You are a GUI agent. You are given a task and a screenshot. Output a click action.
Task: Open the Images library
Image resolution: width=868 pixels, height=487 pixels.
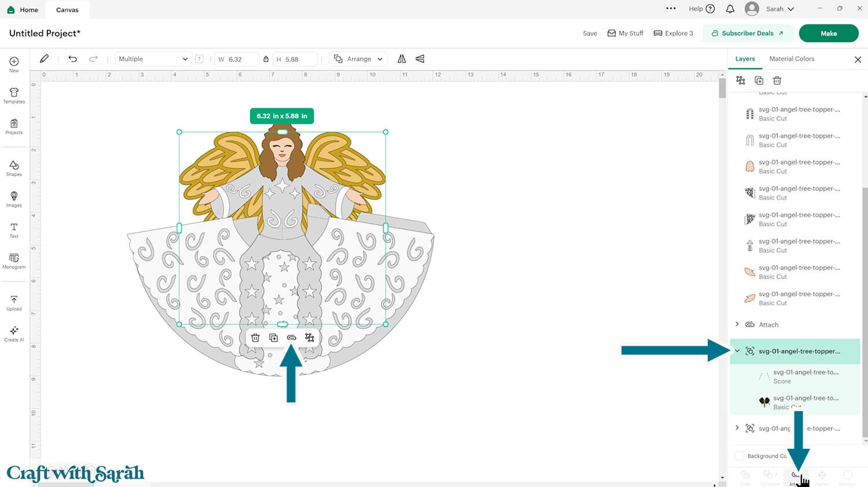pyautogui.click(x=14, y=199)
